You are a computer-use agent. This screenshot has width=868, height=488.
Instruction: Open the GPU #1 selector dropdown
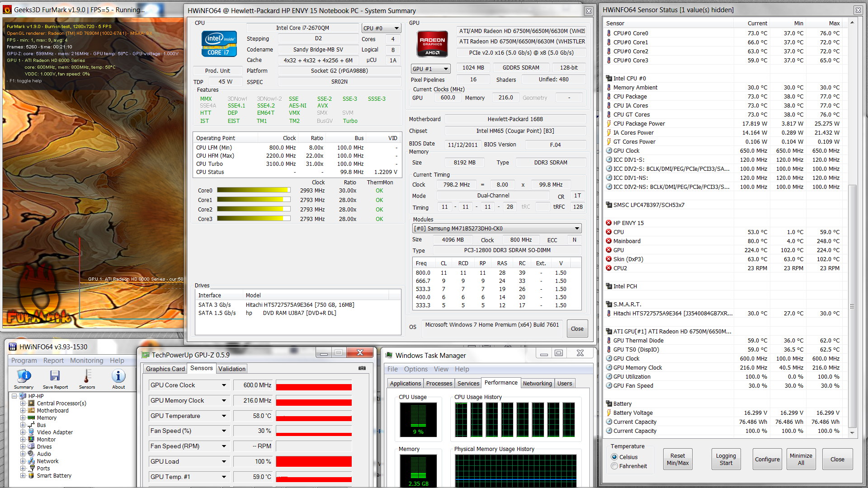[430, 69]
